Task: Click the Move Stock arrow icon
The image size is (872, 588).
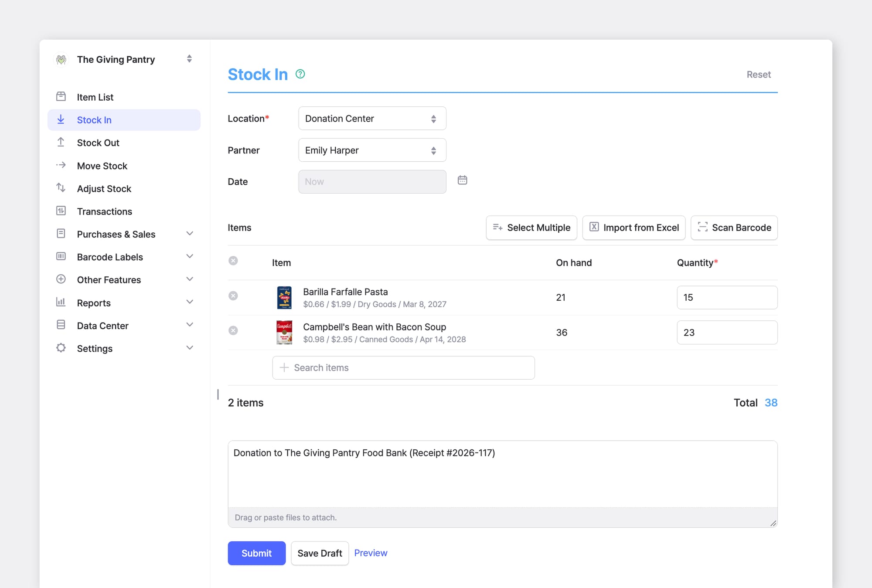Action: click(61, 165)
